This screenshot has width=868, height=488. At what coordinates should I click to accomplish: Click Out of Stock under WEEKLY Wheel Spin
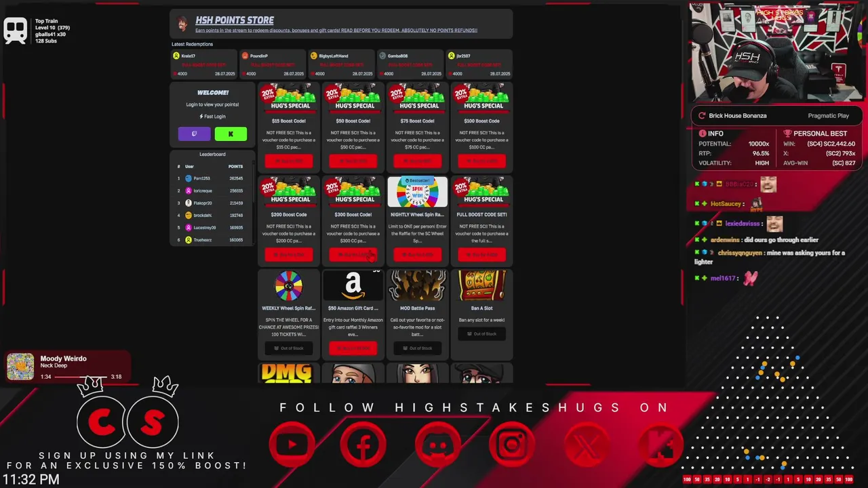289,348
